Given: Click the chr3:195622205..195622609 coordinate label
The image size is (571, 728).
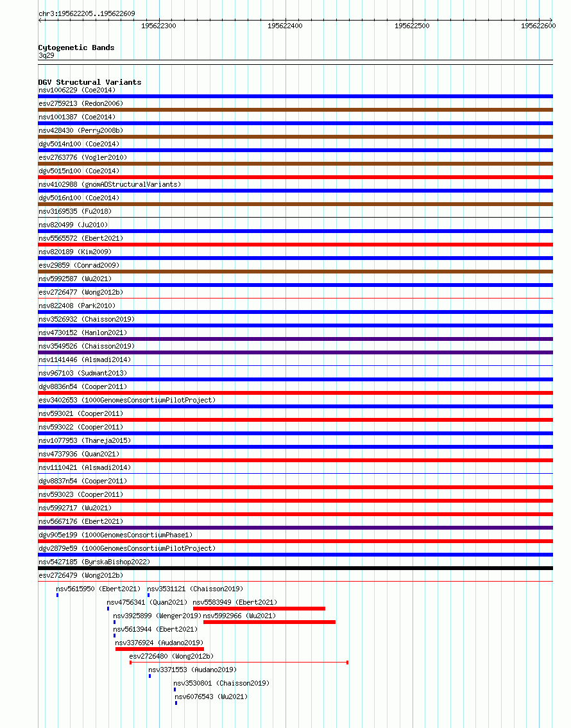Looking at the screenshot, I should 87,13.
